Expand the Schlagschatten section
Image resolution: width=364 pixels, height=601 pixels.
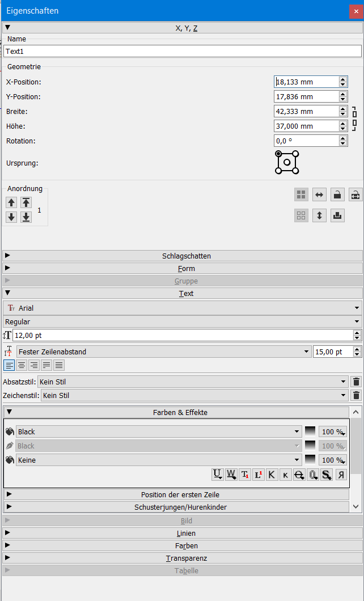pyautogui.click(x=182, y=256)
